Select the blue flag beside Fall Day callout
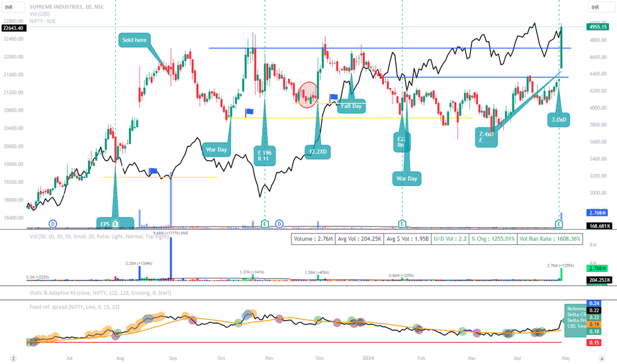617x364 pixels. 334,97
